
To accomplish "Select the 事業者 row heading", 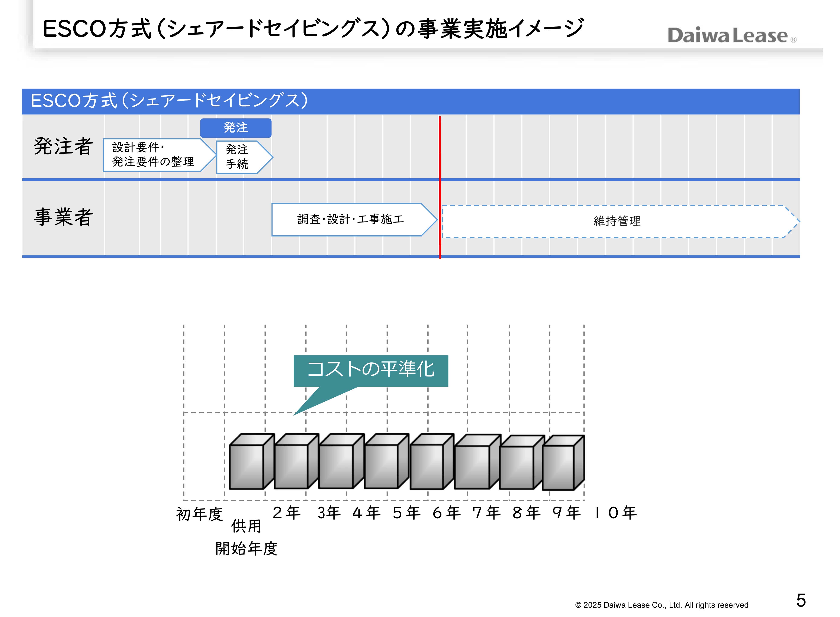I will pyautogui.click(x=64, y=217).
